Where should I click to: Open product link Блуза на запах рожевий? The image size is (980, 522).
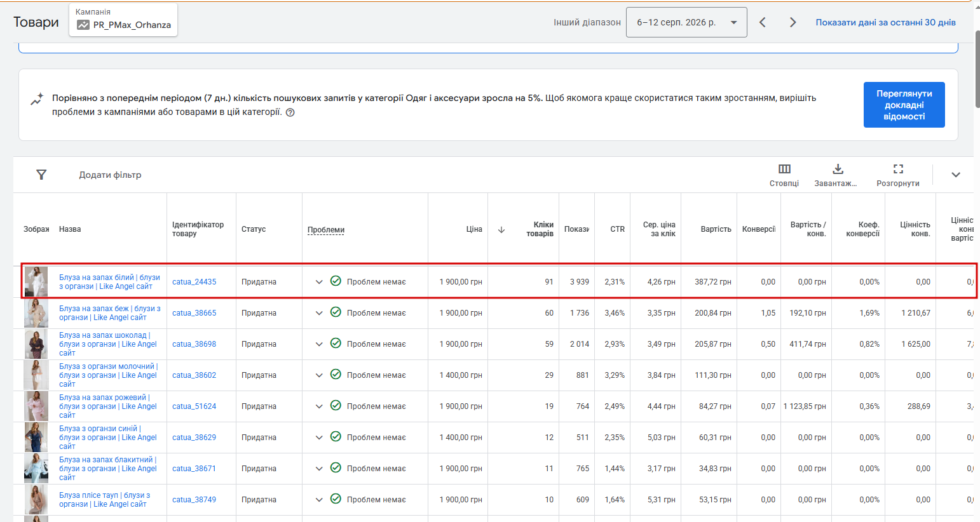tap(108, 406)
